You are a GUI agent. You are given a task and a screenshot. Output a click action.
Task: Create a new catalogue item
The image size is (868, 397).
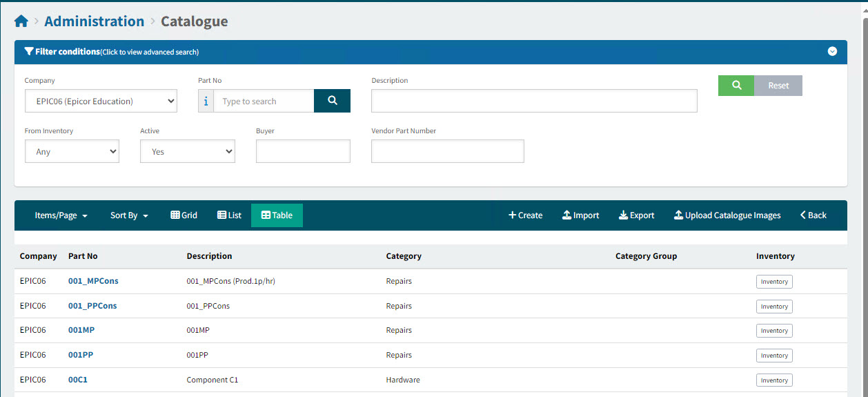(x=525, y=215)
